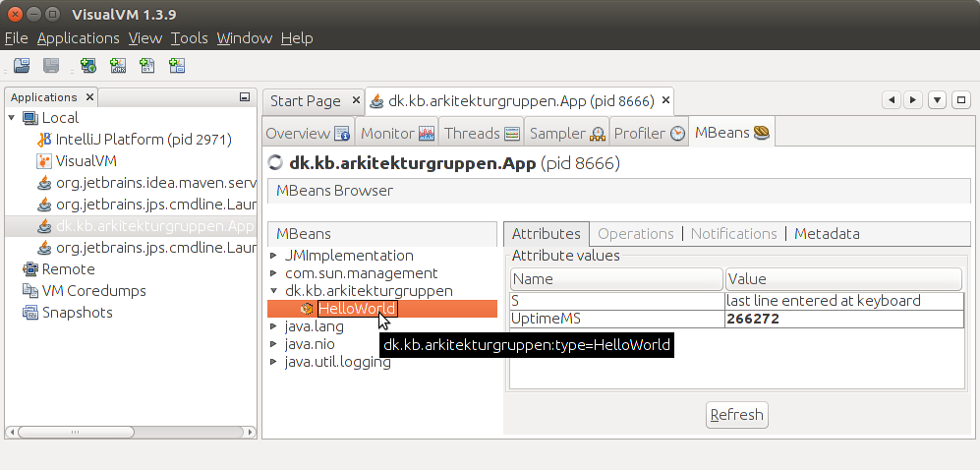Open the Tools menu

[x=190, y=38]
